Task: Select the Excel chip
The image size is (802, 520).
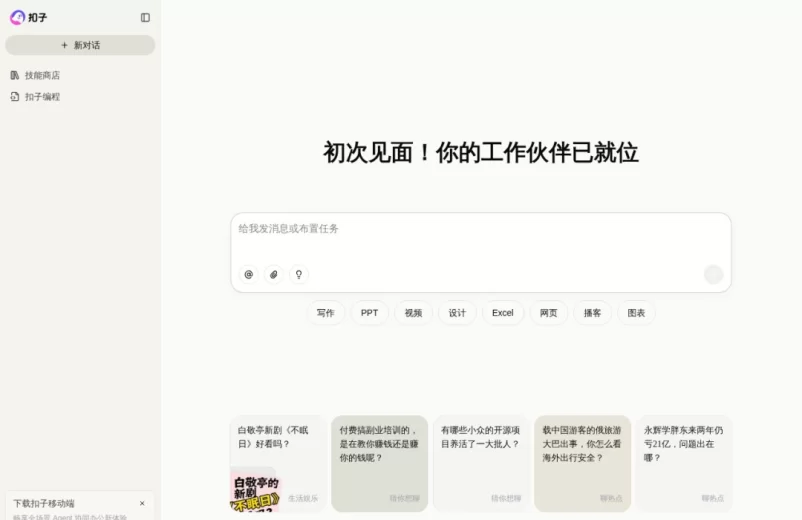Action: point(503,313)
